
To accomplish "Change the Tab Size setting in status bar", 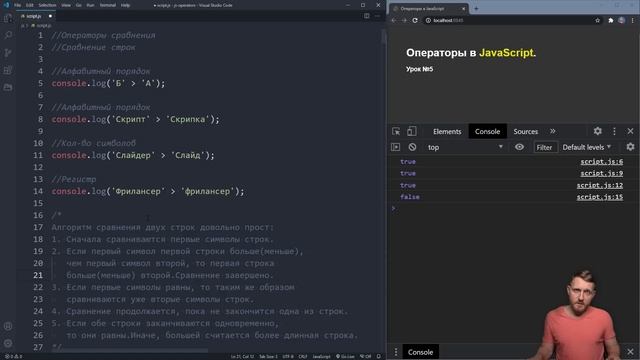I will 268,356.
